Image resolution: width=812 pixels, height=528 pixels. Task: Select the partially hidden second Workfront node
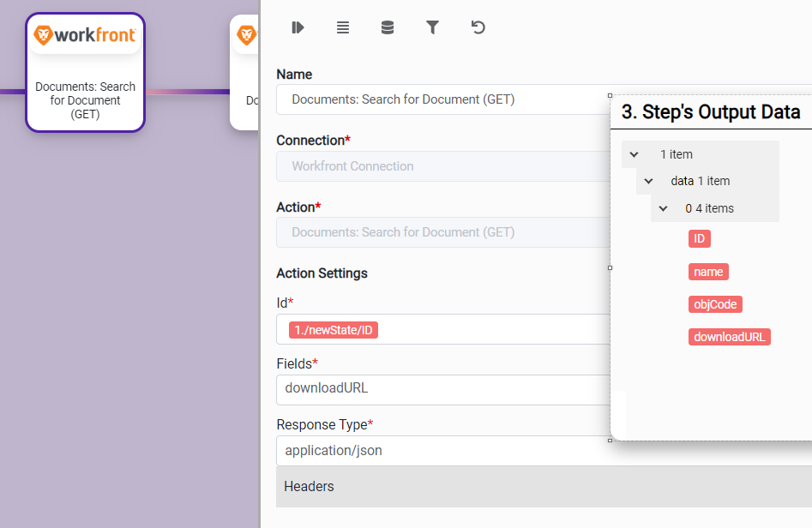click(x=245, y=73)
